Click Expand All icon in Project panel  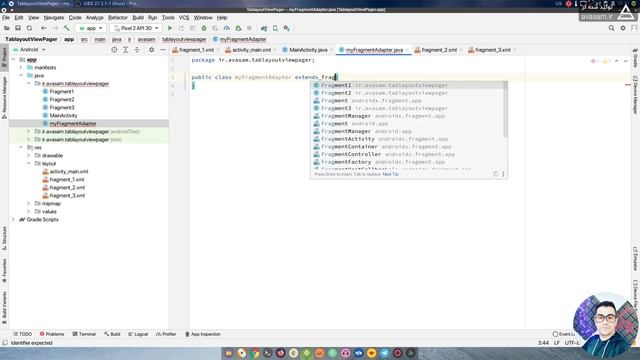coord(126,50)
